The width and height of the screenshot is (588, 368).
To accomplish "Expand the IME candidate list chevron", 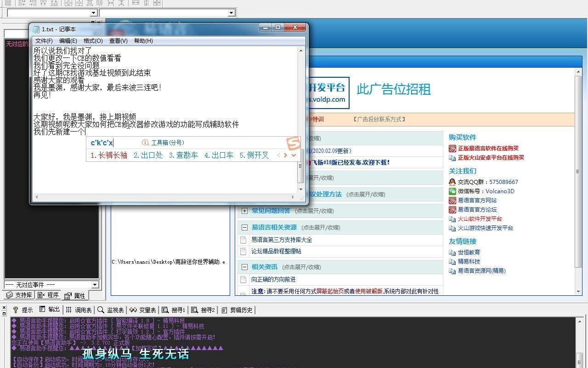I will pyautogui.click(x=294, y=155).
